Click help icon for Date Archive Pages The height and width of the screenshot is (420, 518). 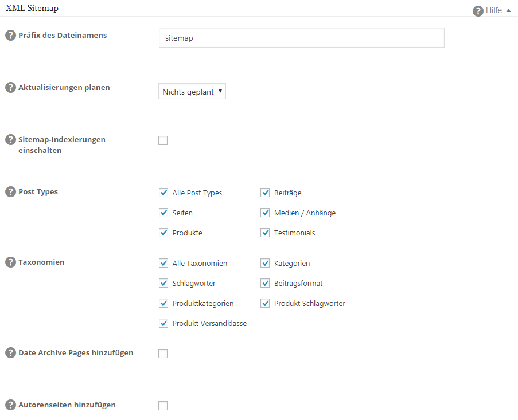pyautogui.click(x=10, y=353)
